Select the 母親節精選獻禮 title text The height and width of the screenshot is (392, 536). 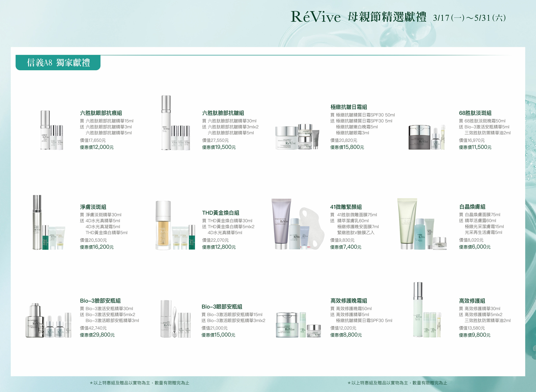(387, 17)
